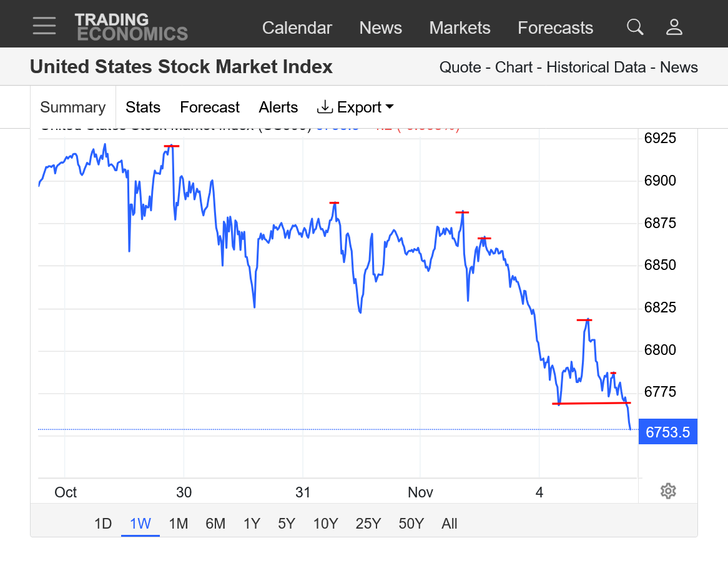Viewport: 728px width, 563px height.
Task: Open the Alerts tab
Action: pos(278,107)
